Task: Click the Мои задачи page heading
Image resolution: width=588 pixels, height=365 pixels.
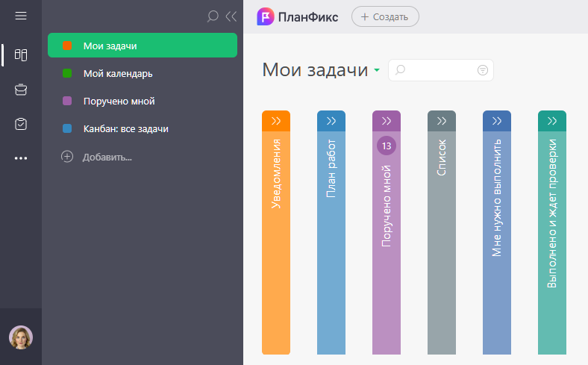Action: coord(315,69)
